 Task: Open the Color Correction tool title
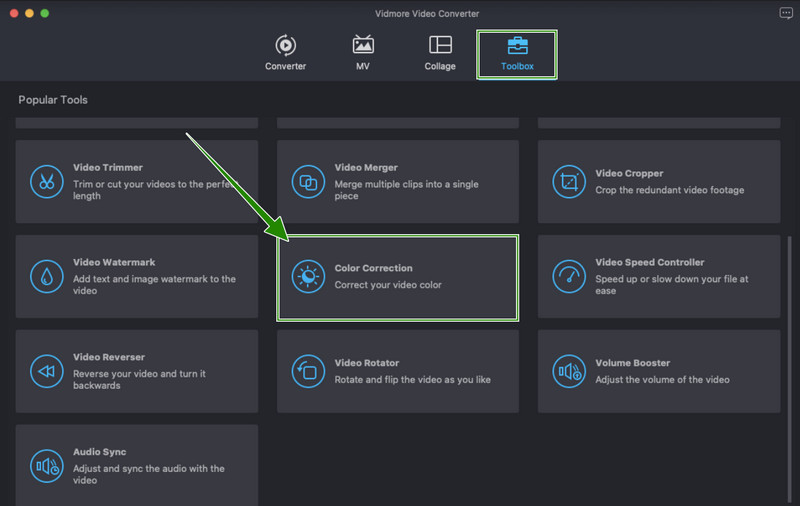pyautogui.click(x=373, y=268)
